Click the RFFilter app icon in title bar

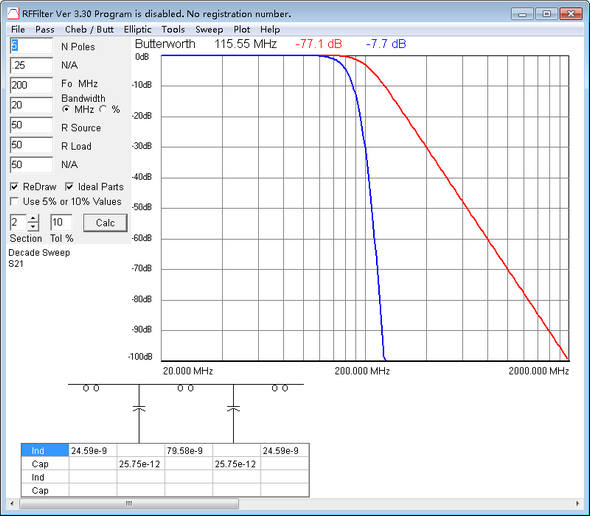13,14
